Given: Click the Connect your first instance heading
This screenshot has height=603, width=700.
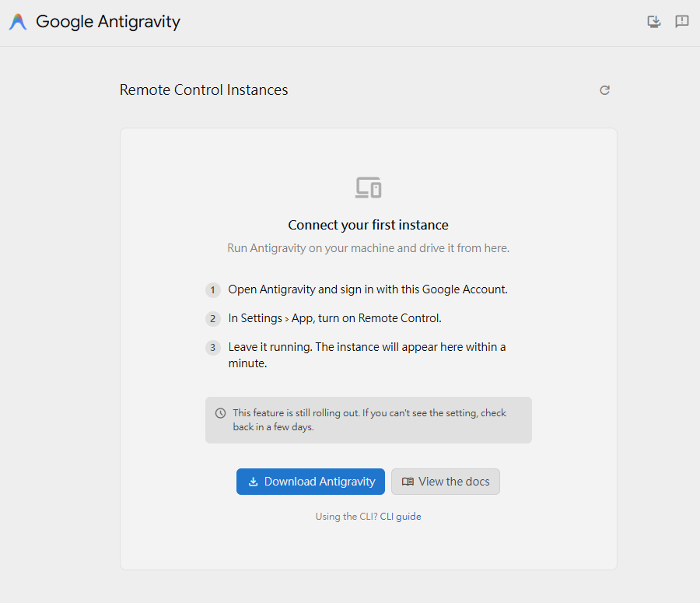Looking at the screenshot, I should [368, 225].
